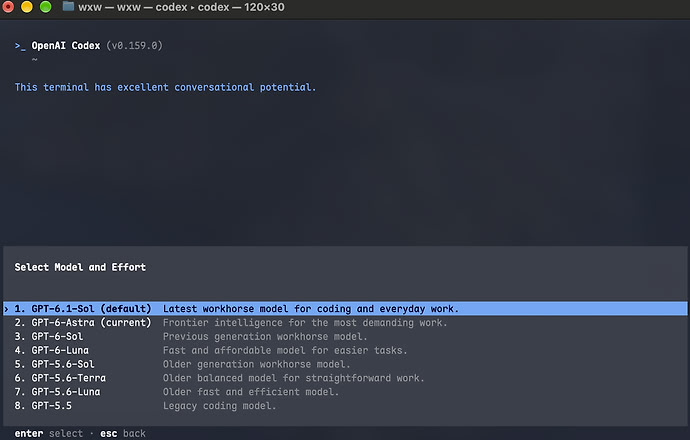Click the red close window button
The image size is (690, 440).
pos(8,7)
